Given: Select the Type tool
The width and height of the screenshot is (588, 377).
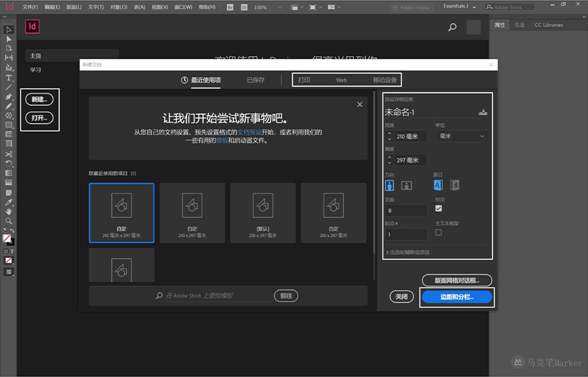Looking at the screenshot, I should (9, 78).
